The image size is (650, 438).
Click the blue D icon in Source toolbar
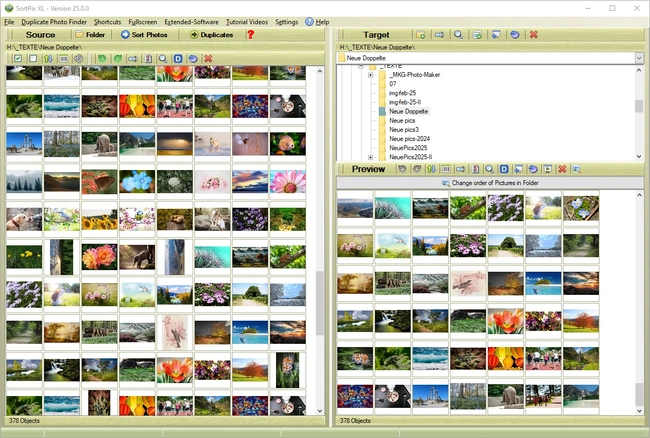tap(178, 59)
